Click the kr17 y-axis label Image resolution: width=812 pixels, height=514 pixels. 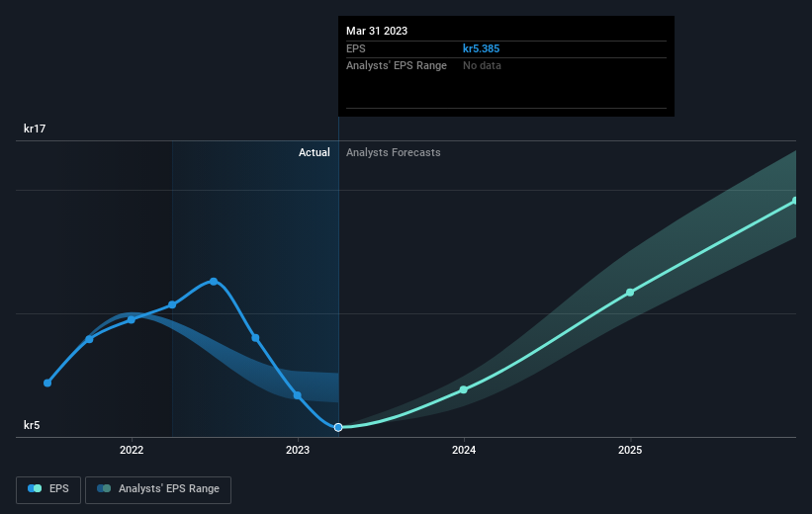pos(35,128)
